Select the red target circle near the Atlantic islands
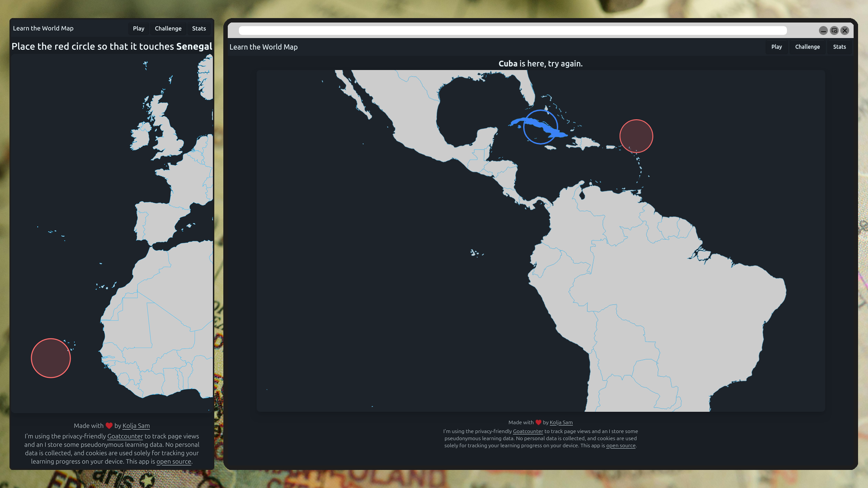The image size is (868, 488). point(50,358)
